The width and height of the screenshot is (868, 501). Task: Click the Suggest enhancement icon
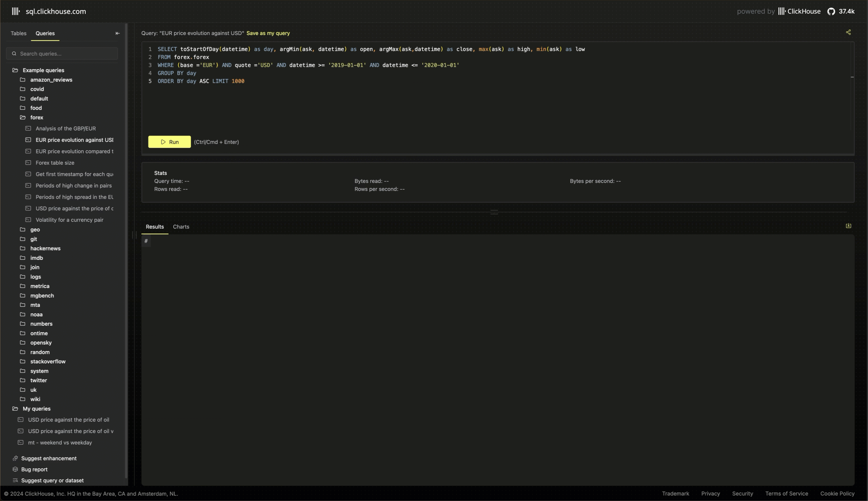coord(15,458)
